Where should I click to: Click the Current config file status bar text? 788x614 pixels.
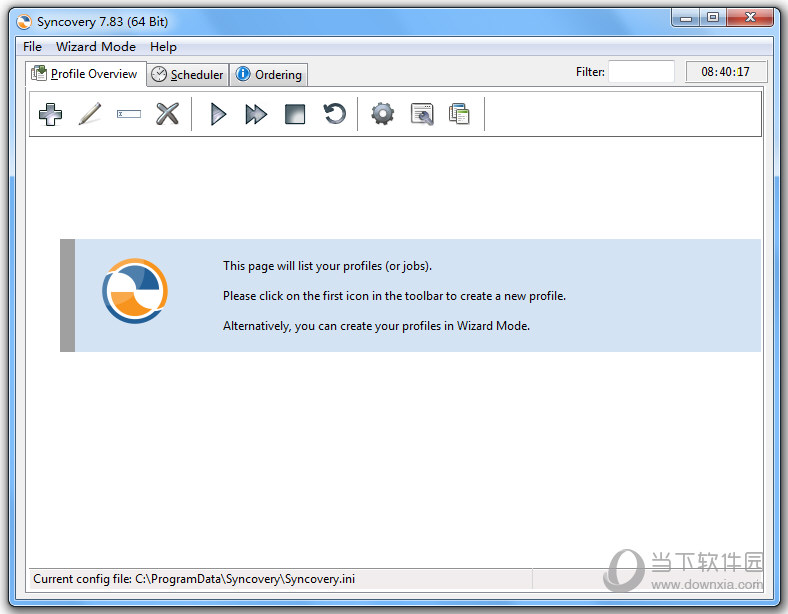click(x=194, y=579)
